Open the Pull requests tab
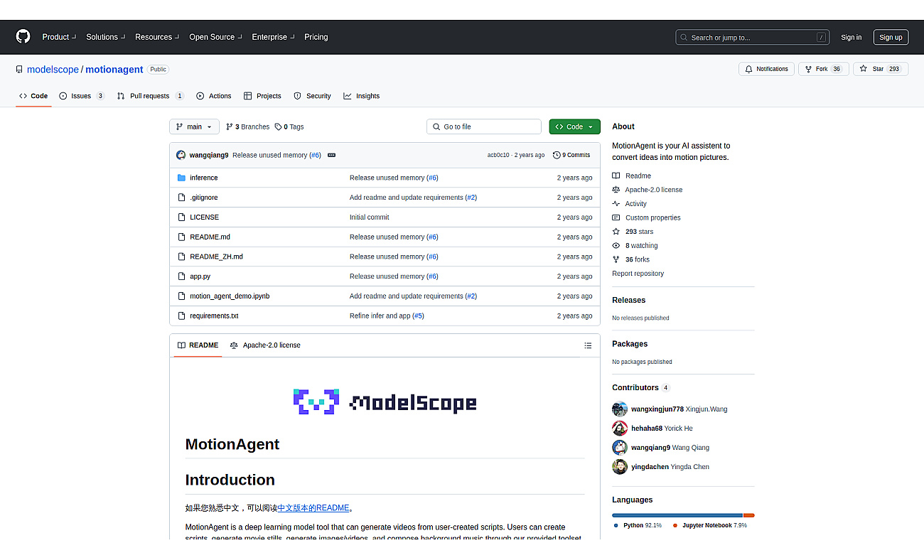 click(151, 96)
